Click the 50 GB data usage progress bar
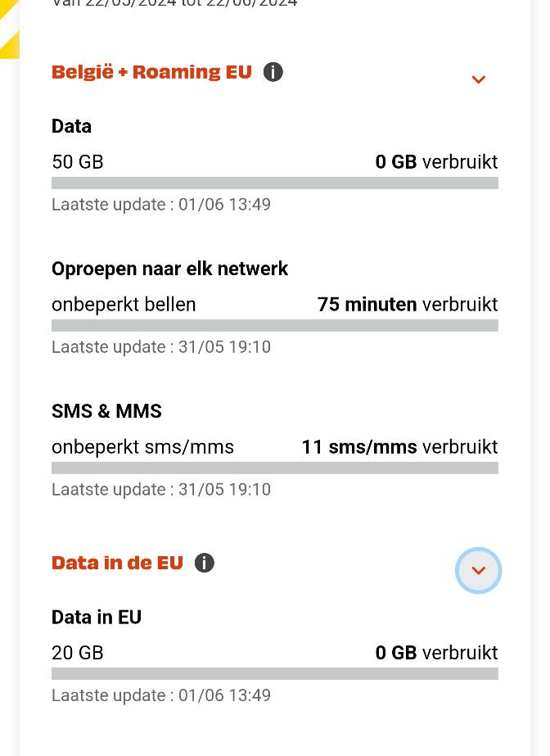The height and width of the screenshot is (756, 550). coord(275,183)
